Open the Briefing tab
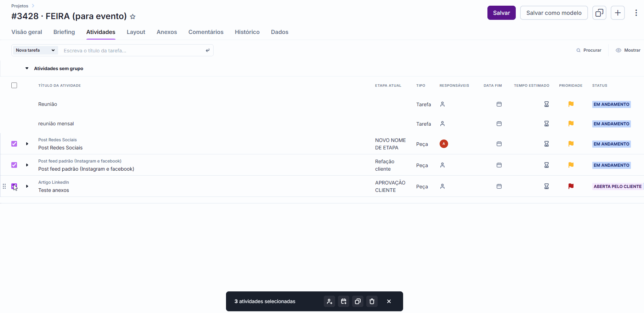The height and width of the screenshot is (313, 644). point(64,32)
